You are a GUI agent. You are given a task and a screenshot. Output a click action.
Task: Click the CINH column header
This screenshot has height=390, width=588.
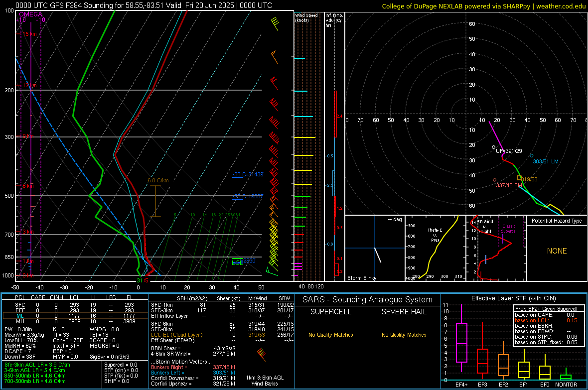57,297
